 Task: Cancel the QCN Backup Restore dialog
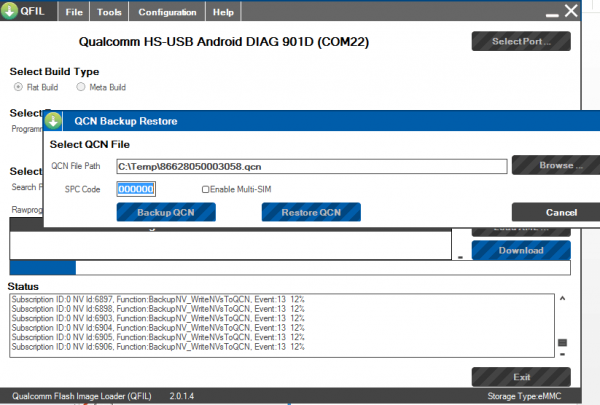(556, 212)
